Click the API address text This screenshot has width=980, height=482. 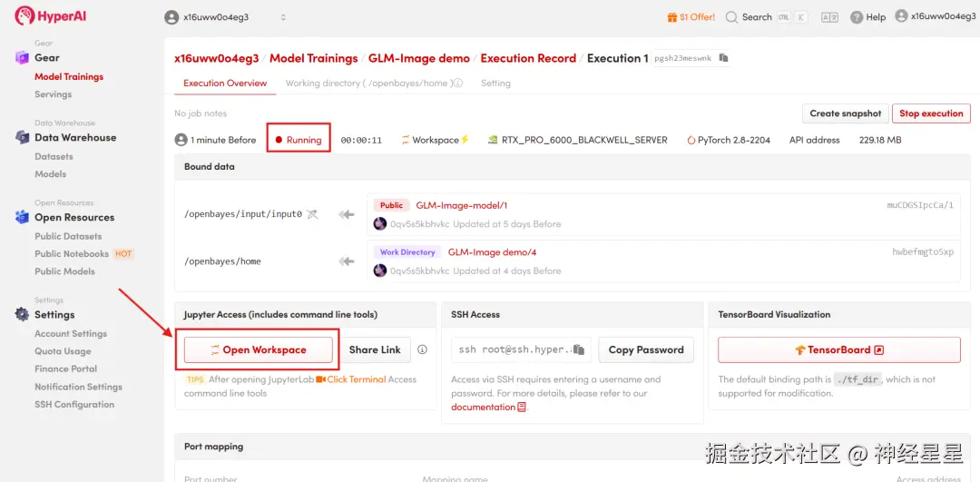click(814, 140)
